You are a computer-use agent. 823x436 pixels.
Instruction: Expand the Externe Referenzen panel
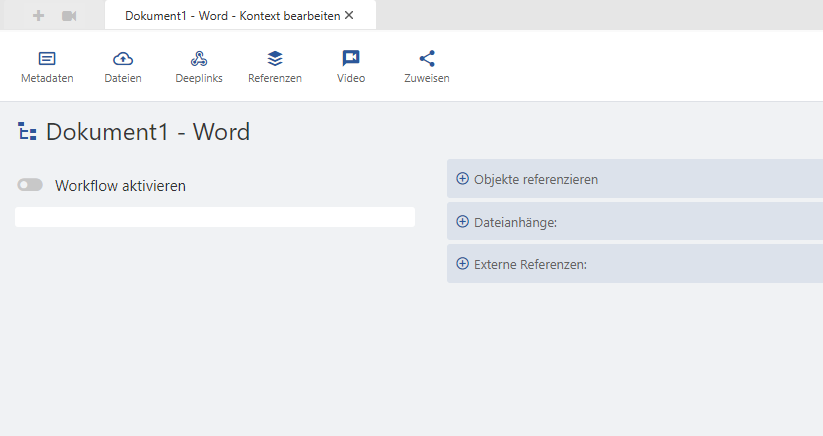click(635, 264)
